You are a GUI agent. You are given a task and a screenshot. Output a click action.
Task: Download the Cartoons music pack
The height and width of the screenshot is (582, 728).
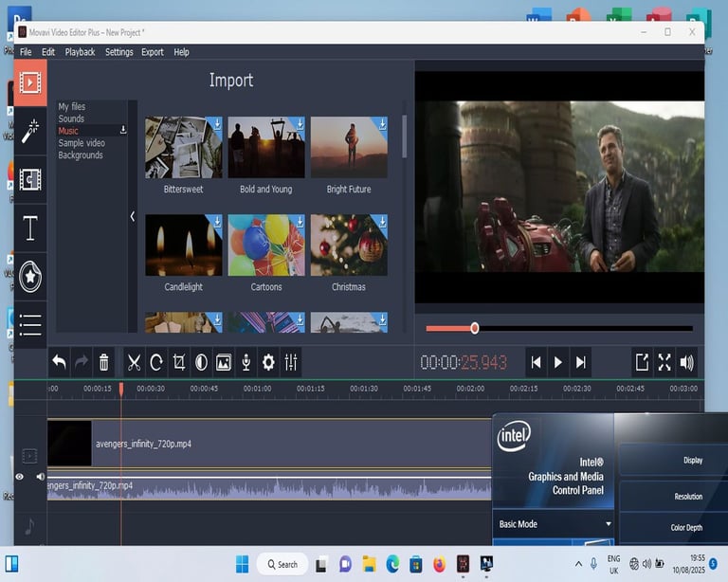[x=300, y=222]
